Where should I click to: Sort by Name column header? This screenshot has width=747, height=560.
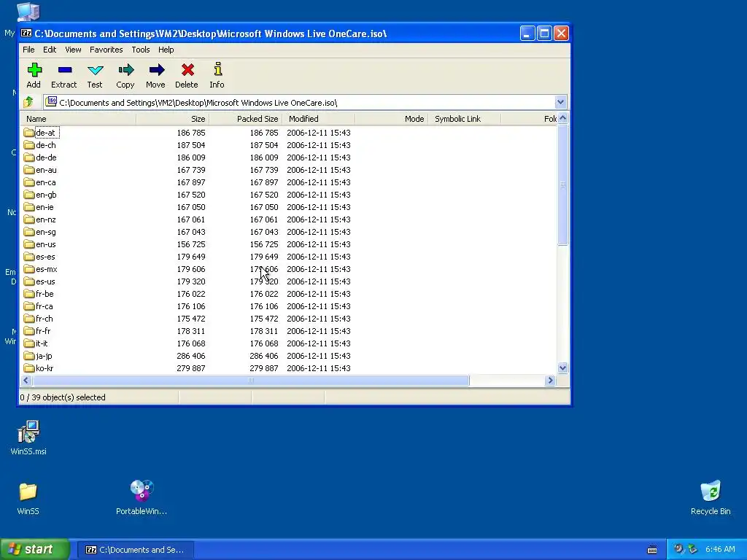(x=79, y=119)
